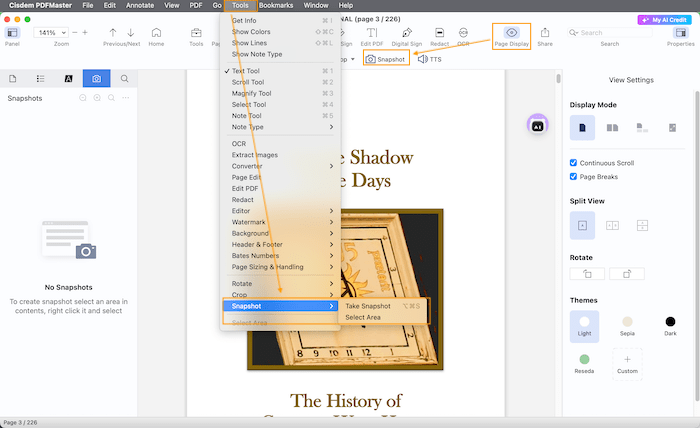Expand the Rotate submenu
This screenshot has width=700, height=428.
pos(279,283)
